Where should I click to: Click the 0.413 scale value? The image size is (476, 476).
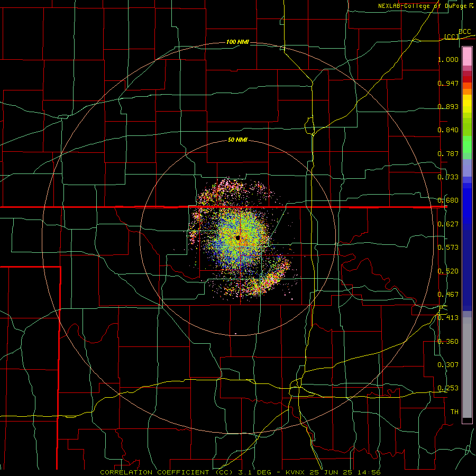(448, 318)
